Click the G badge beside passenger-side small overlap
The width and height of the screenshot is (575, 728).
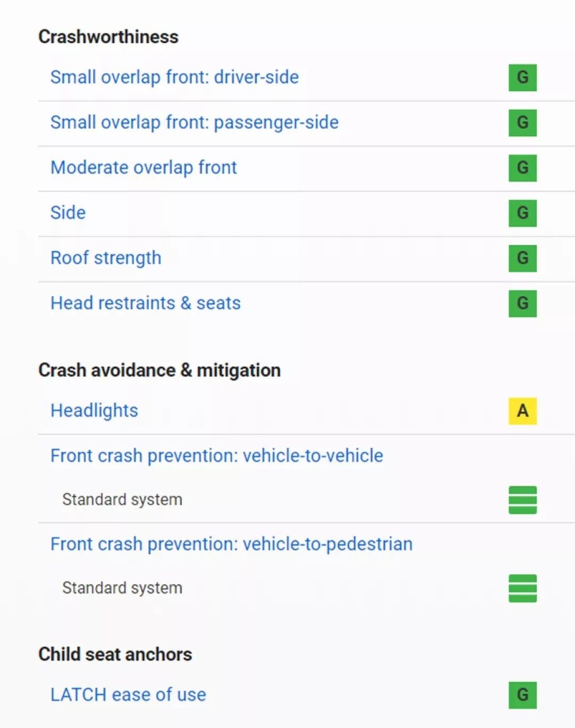coord(522,123)
